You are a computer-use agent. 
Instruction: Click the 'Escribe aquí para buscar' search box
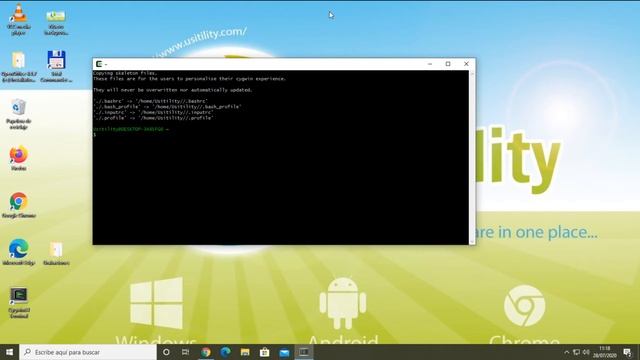(x=88, y=352)
